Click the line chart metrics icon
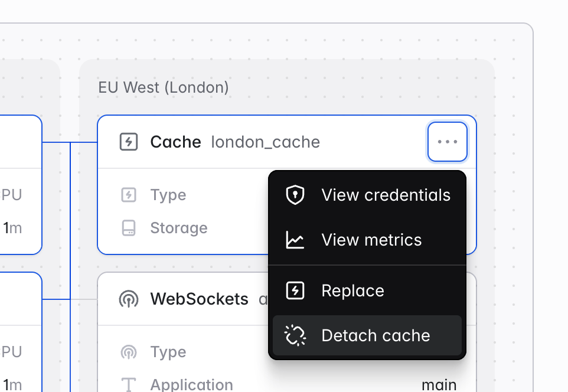 [x=295, y=240]
